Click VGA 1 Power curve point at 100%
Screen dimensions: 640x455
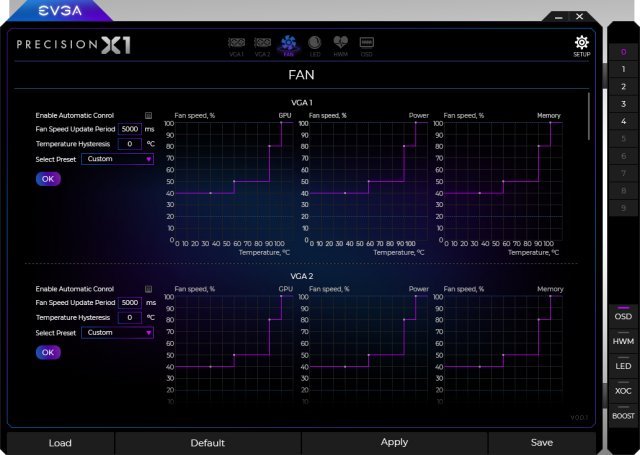(416, 122)
